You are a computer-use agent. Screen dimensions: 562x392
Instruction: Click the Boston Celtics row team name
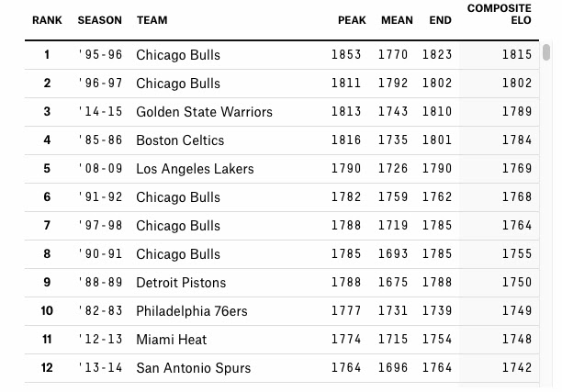coord(180,140)
